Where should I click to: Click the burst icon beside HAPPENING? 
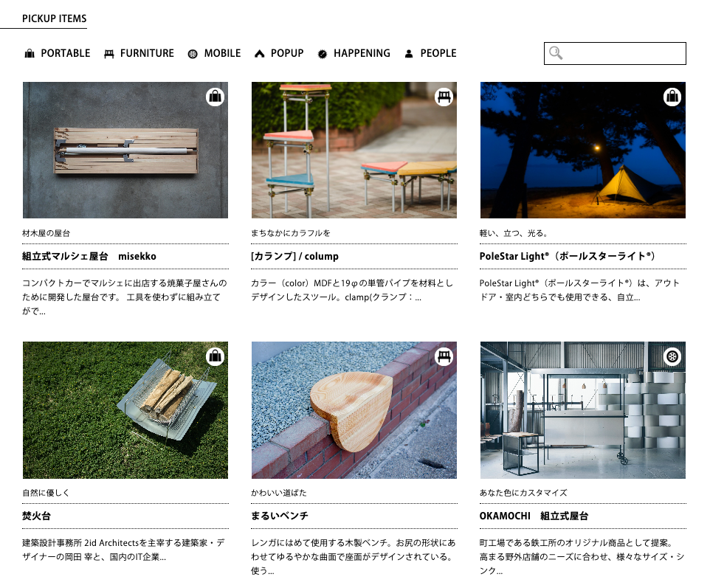click(323, 53)
